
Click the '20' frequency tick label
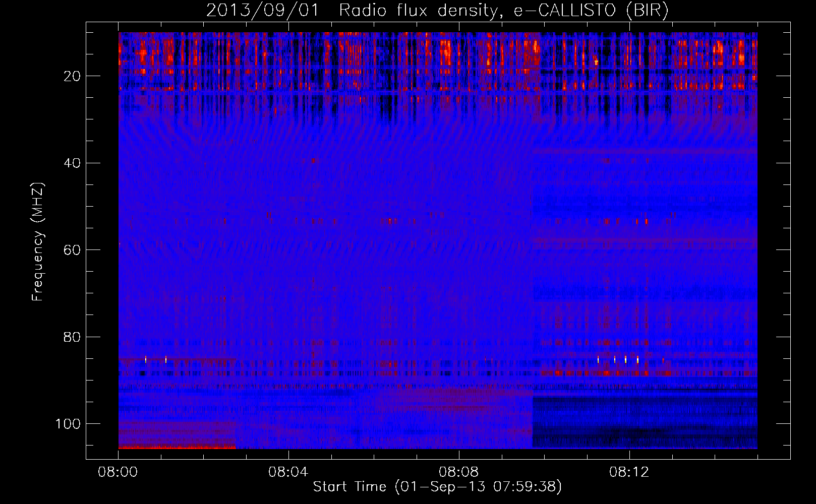tap(72, 76)
